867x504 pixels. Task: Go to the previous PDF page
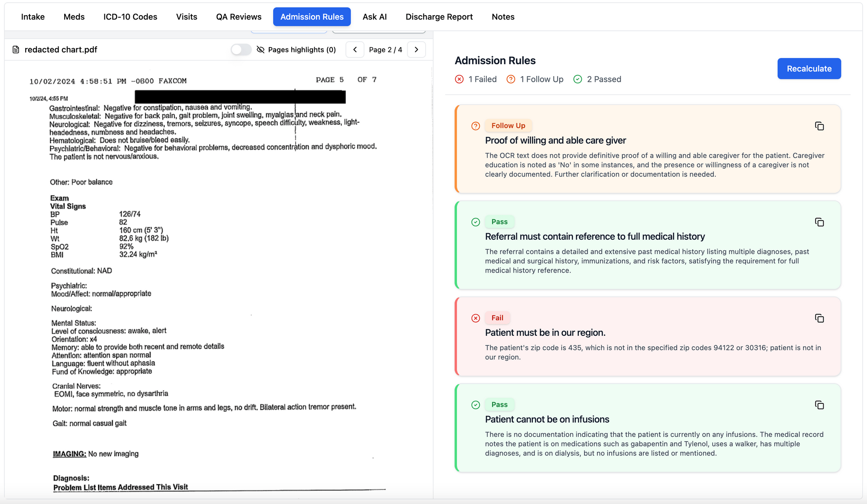355,50
